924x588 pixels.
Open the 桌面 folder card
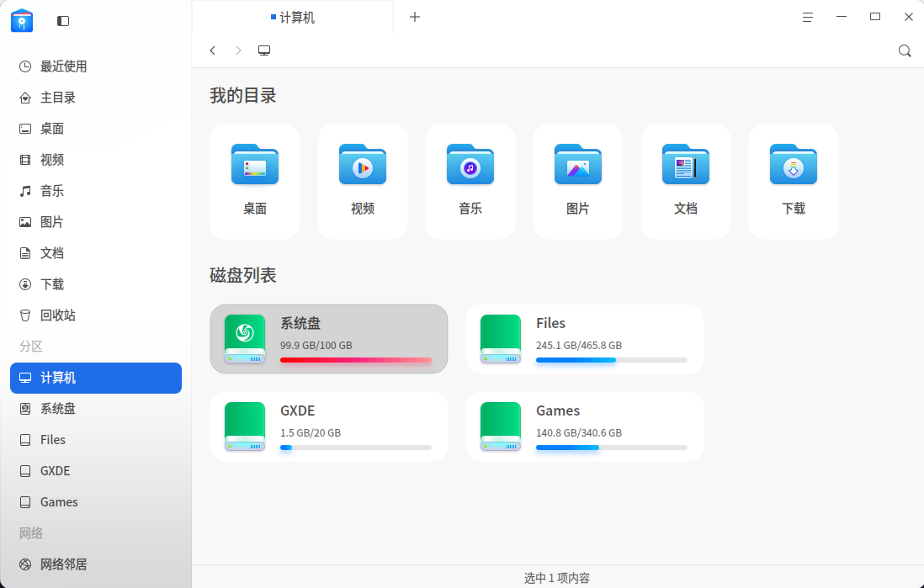pos(255,182)
